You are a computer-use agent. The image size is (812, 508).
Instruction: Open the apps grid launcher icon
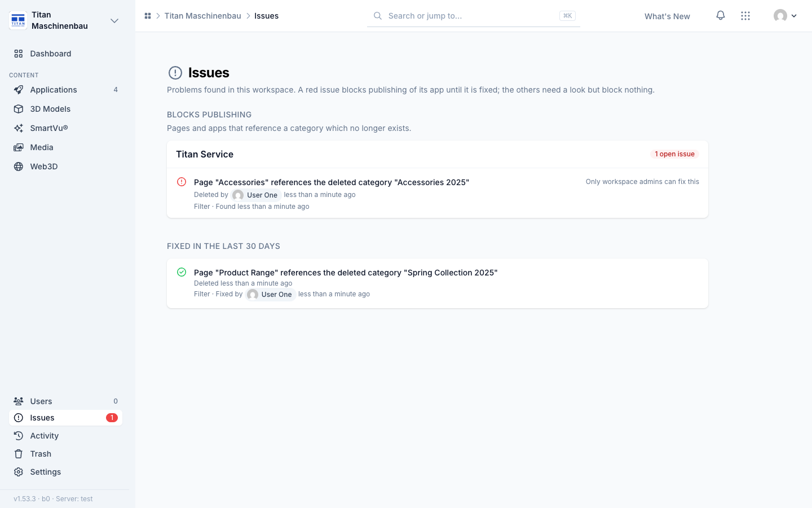point(745,16)
